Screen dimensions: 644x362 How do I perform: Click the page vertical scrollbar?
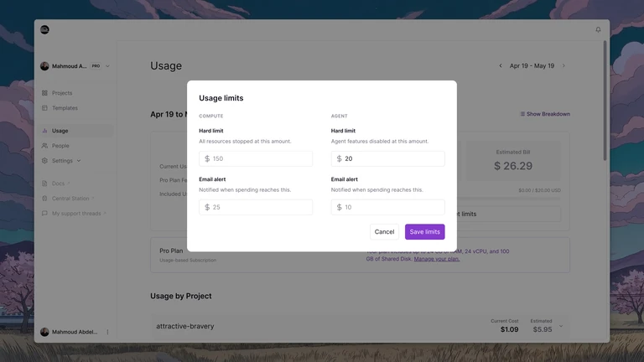[605, 101]
